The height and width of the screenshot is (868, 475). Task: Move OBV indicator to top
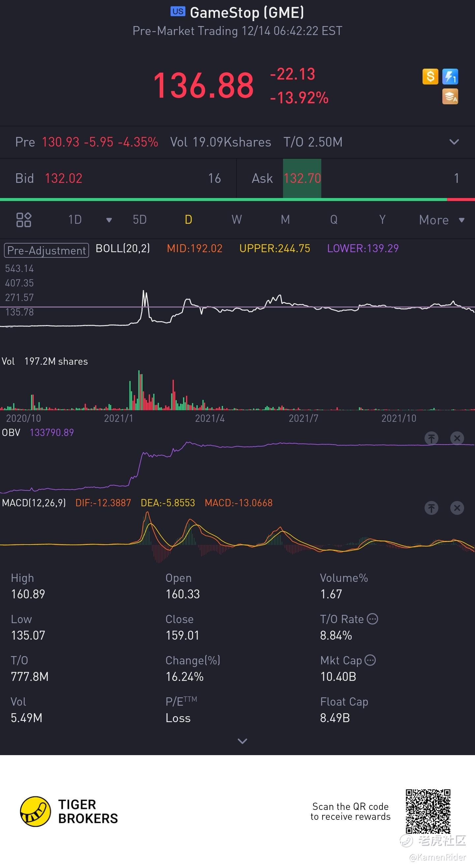click(x=431, y=438)
